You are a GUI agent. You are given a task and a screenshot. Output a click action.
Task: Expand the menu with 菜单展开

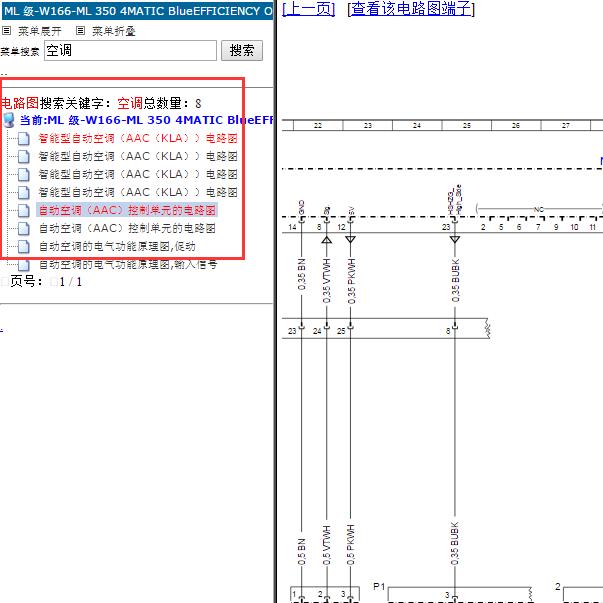coord(40,31)
